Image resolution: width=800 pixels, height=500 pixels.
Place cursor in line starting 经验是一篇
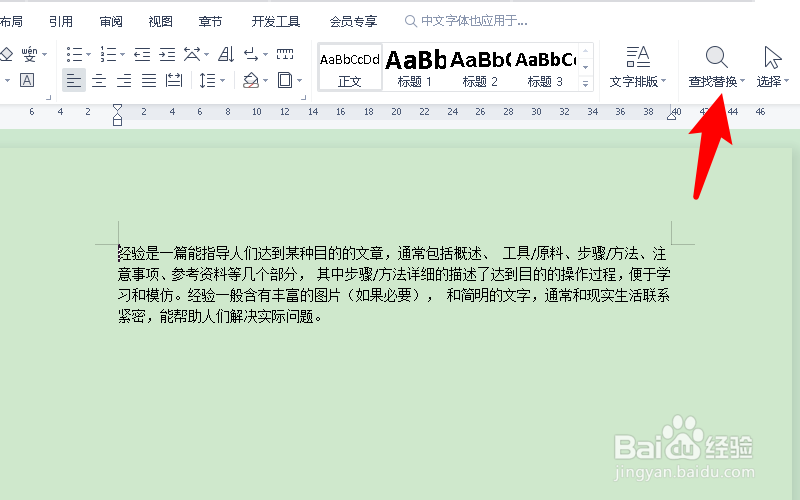pos(392,253)
